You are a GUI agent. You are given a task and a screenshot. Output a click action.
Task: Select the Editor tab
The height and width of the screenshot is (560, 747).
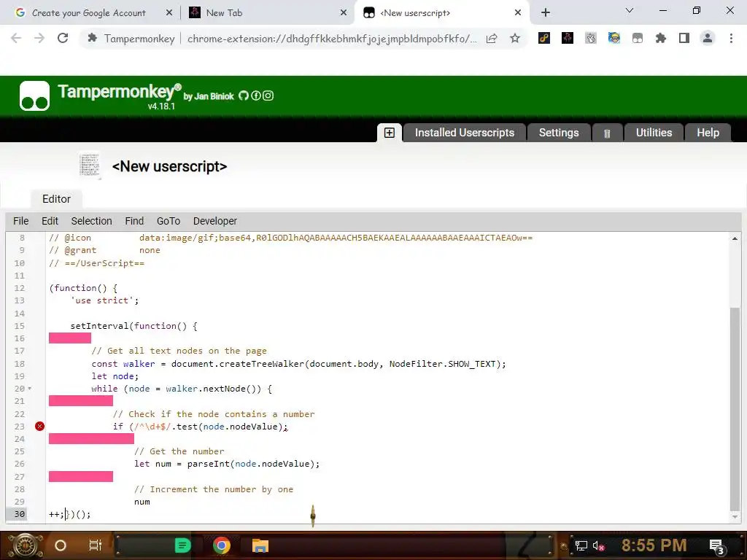[x=56, y=199]
